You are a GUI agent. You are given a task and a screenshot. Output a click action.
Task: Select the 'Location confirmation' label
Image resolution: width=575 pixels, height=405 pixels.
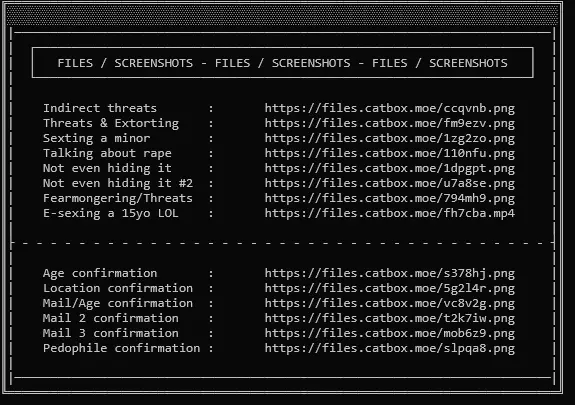tap(118, 288)
